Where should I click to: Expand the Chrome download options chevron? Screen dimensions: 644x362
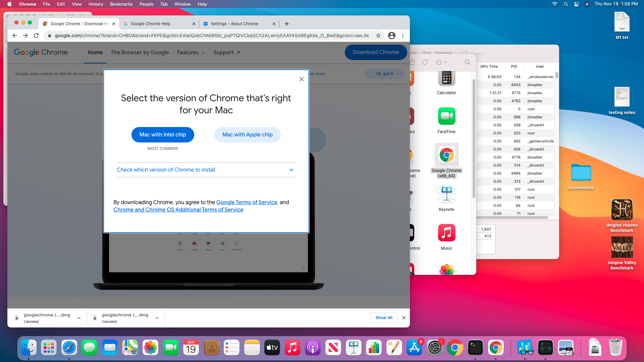click(291, 170)
